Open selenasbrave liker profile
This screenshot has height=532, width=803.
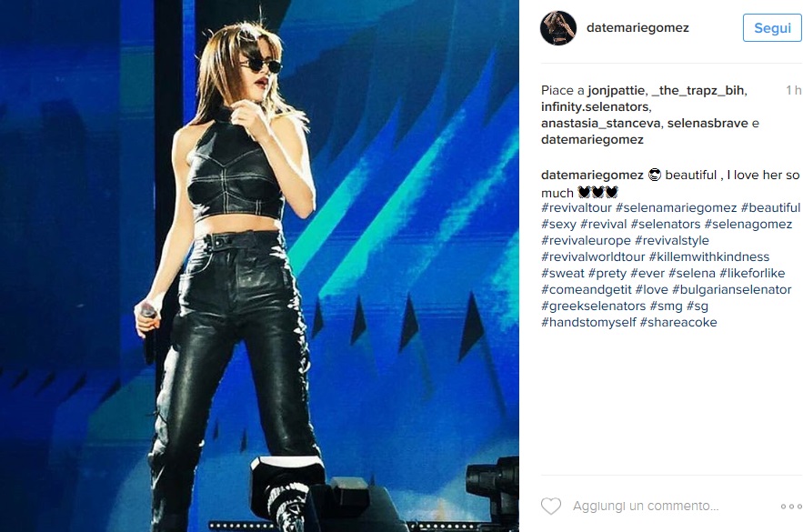click(708, 124)
